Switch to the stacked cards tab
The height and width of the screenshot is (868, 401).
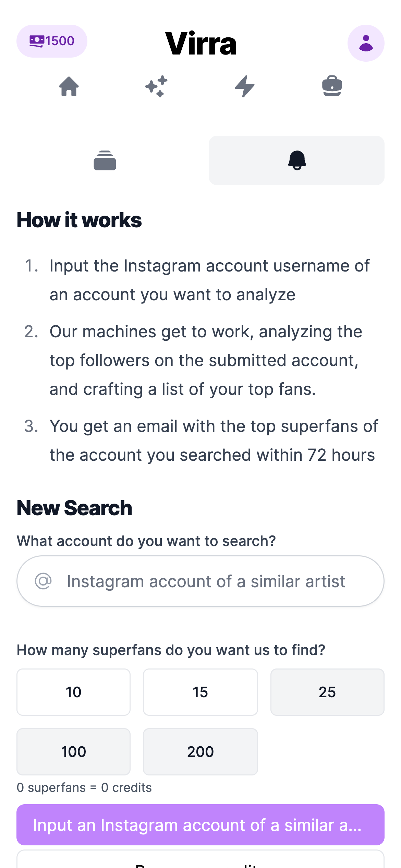pos(105,160)
